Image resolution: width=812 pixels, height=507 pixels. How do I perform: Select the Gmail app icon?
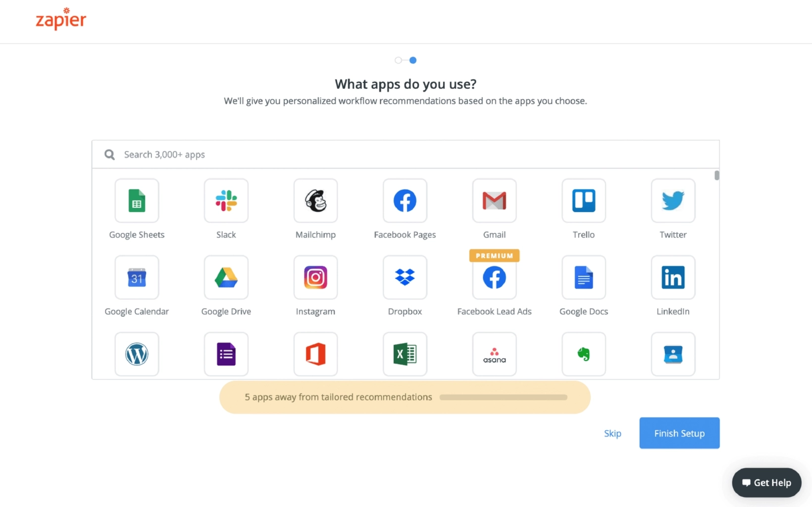tap(494, 201)
